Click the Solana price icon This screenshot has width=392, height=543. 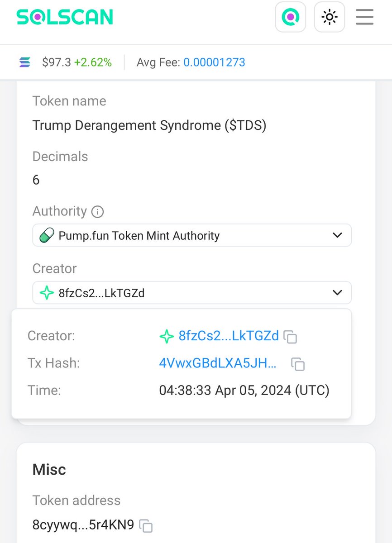[x=25, y=62]
